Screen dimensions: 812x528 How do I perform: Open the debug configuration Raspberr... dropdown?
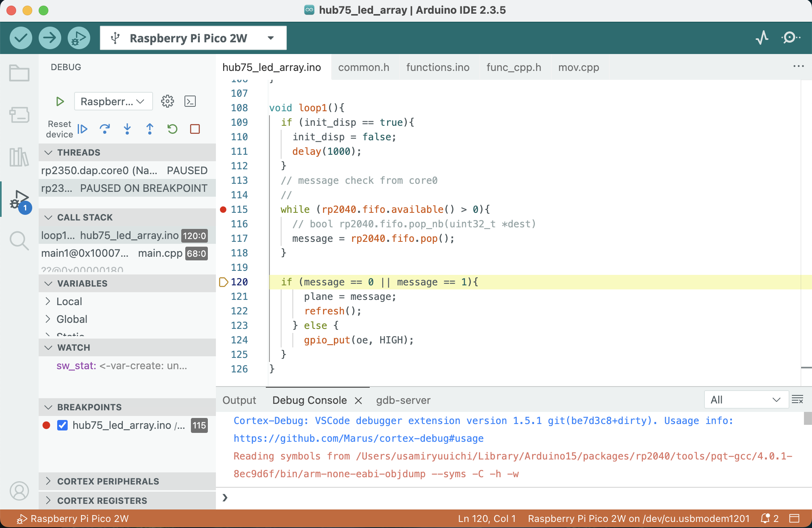point(113,101)
